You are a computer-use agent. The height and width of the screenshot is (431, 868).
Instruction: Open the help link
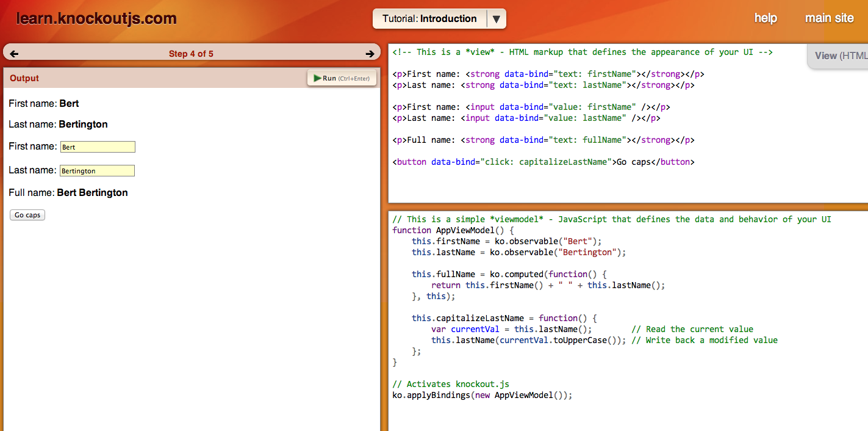766,18
